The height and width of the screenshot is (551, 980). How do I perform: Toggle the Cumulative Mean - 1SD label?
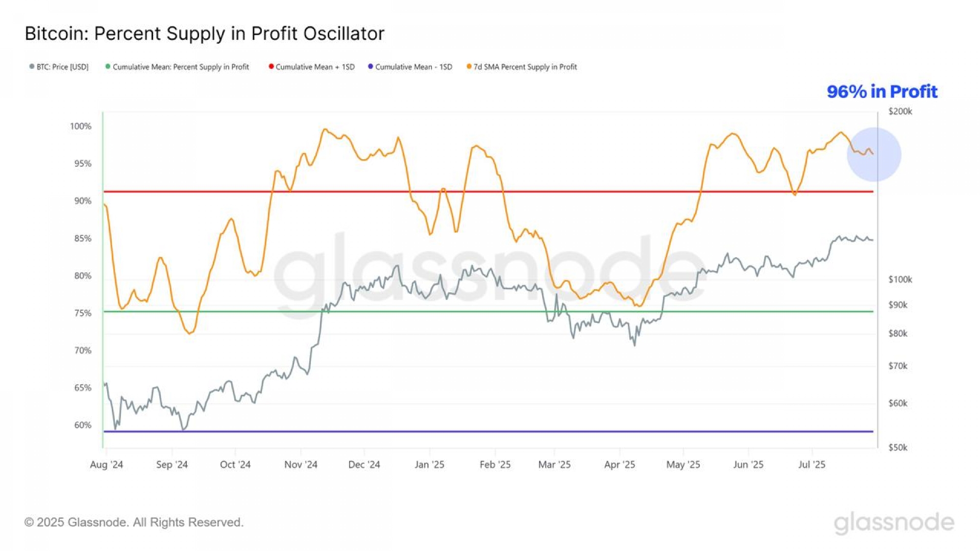click(413, 67)
